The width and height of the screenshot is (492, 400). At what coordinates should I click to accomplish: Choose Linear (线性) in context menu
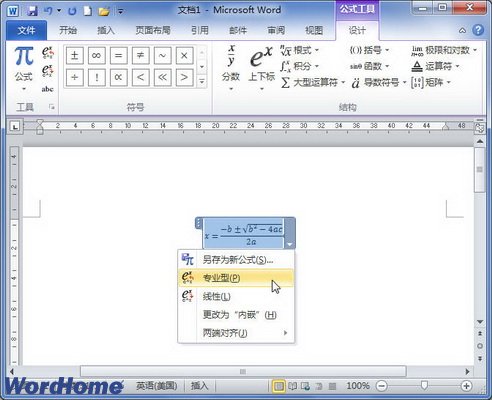coord(236,296)
